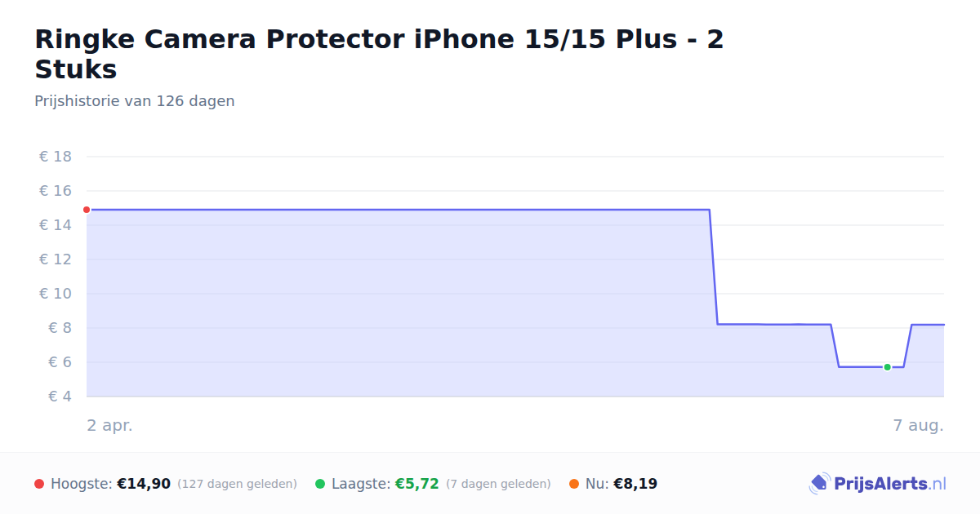Click the 2 apr. start date label

[x=110, y=425]
